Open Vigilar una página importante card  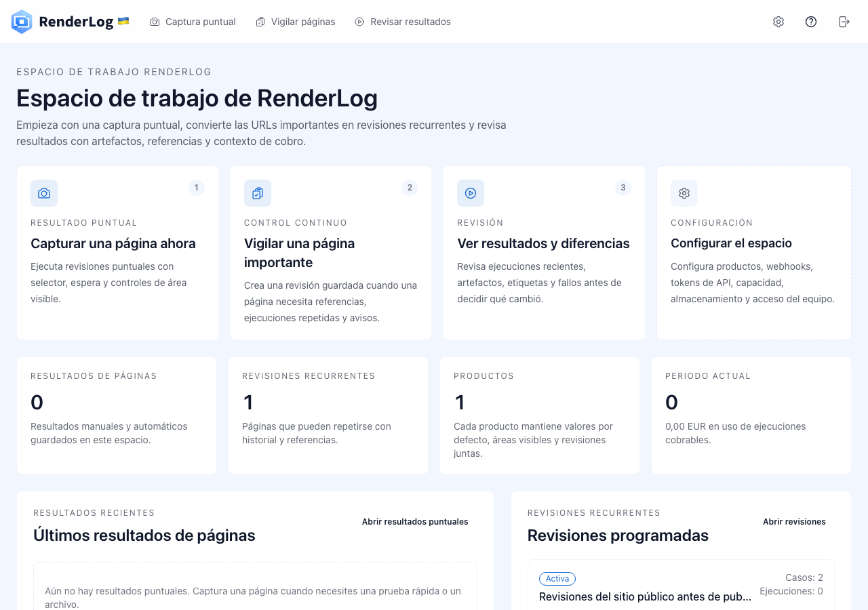click(331, 253)
